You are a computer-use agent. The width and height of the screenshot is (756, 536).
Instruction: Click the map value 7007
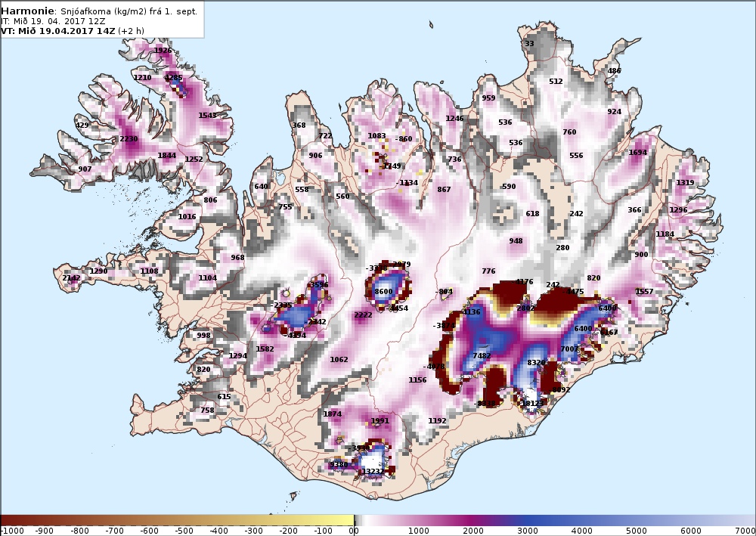point(569,349)
